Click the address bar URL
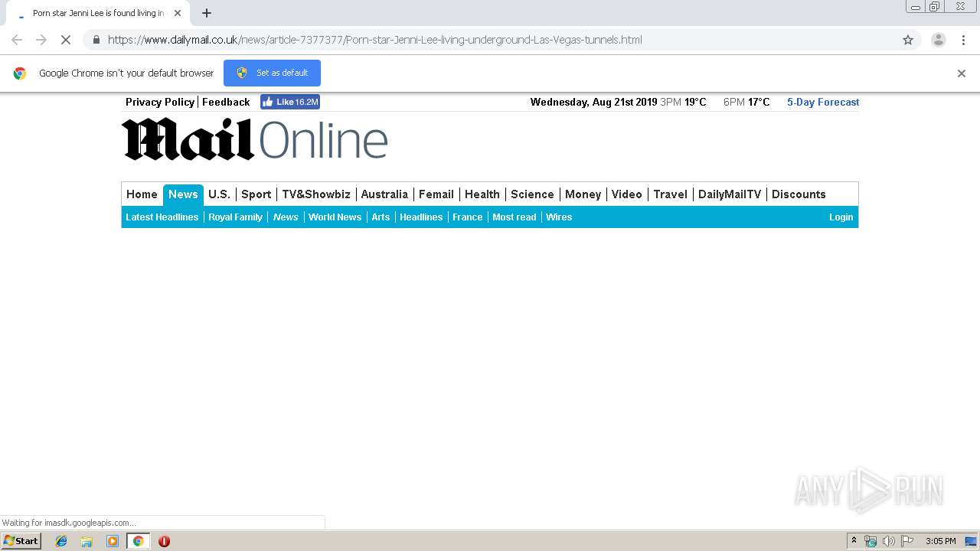The height and width of the screenshot is (551, 980). [x=375, y=40]
